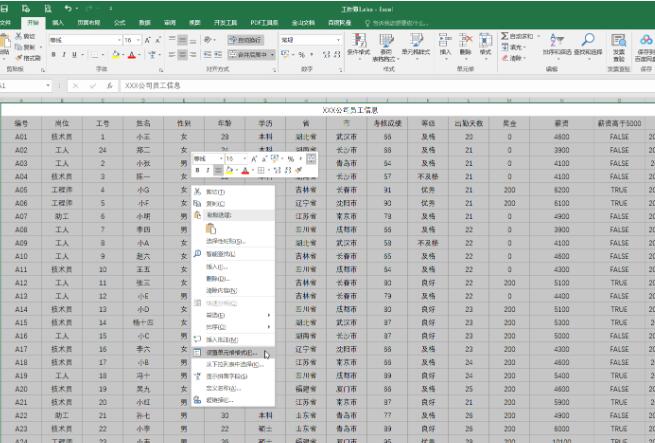Select the merged title cell XXX公司员工信息
The width and height of the screenshot is (655, 443).
point(328,110)
